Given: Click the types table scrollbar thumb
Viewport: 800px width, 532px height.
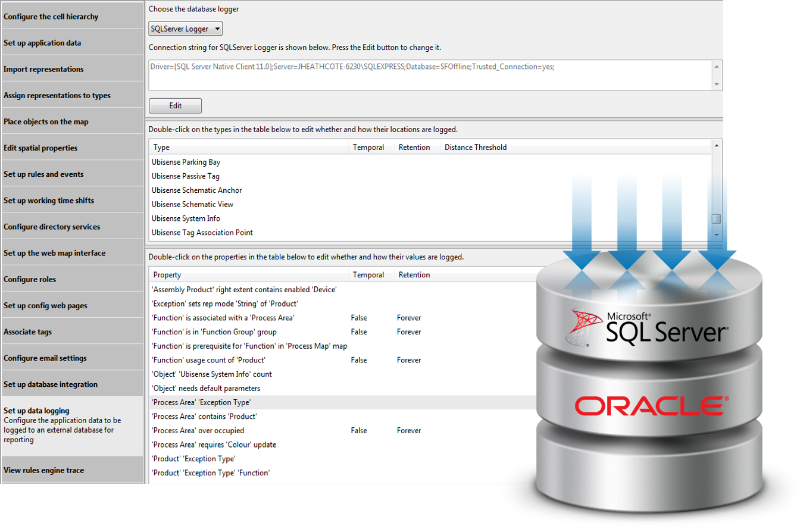Looking at the screenshot, I should (x=717, y=219).
